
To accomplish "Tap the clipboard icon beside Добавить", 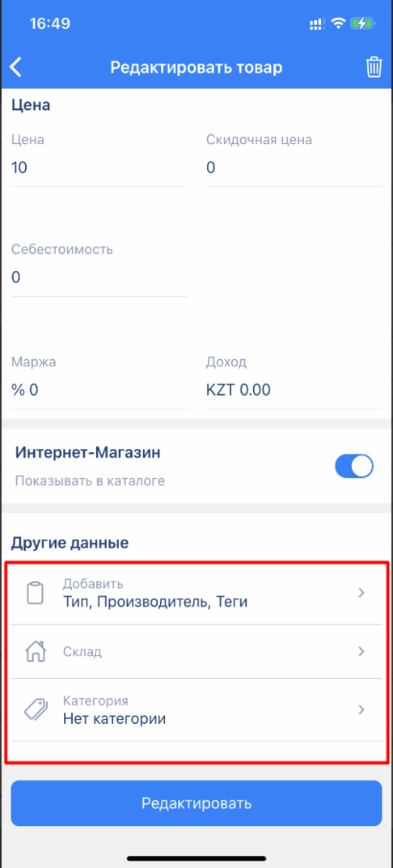I will 35,593.
